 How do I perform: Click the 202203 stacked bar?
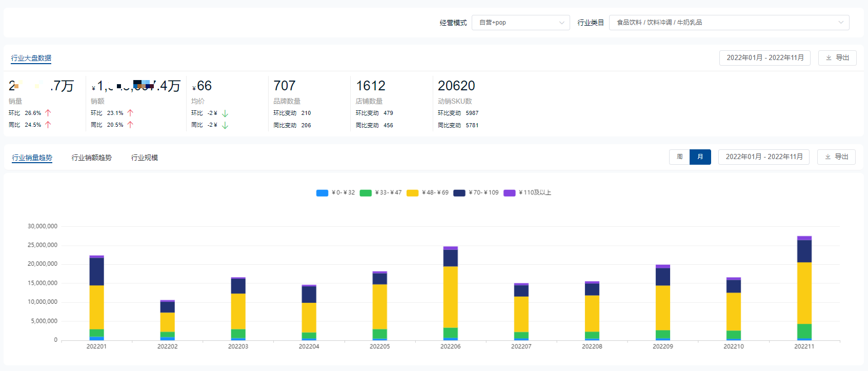pyautogui.click(x=238, y=309)
